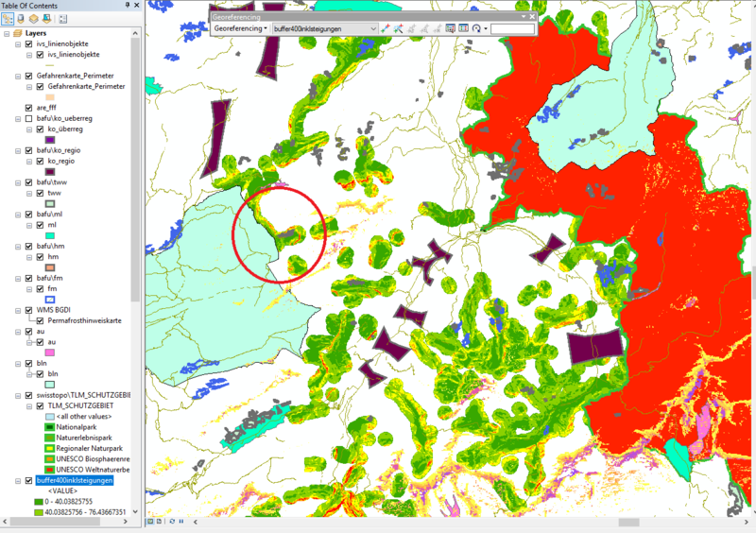
Task: Switch to List By Visibility view
Action: (35, 18)
